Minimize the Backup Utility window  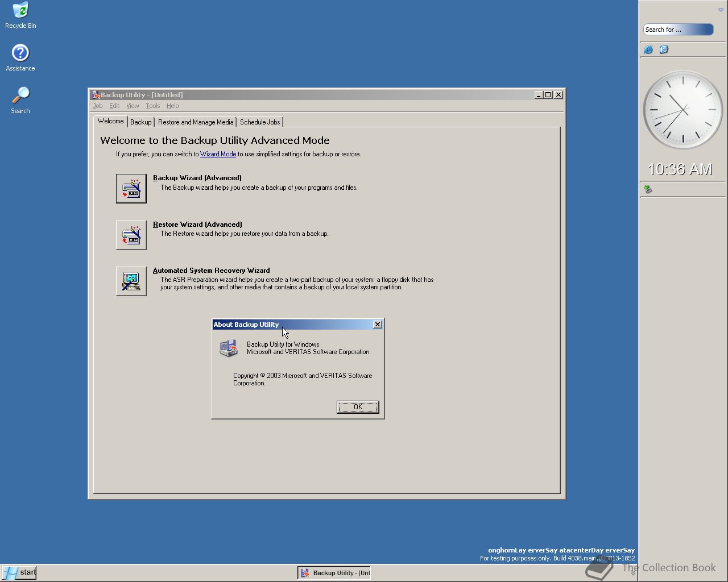coord(539,95)
